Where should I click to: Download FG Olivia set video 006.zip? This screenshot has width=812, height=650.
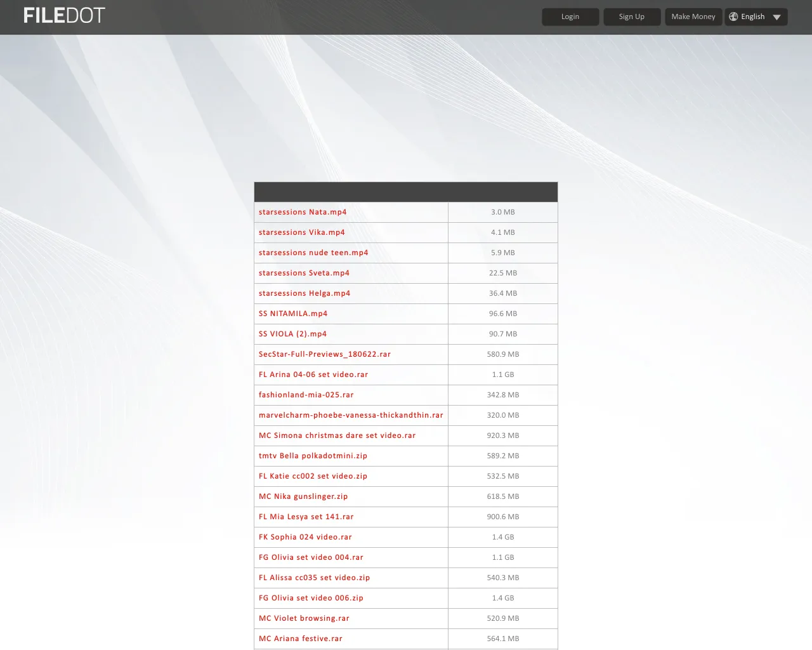[x=311, y=598]
